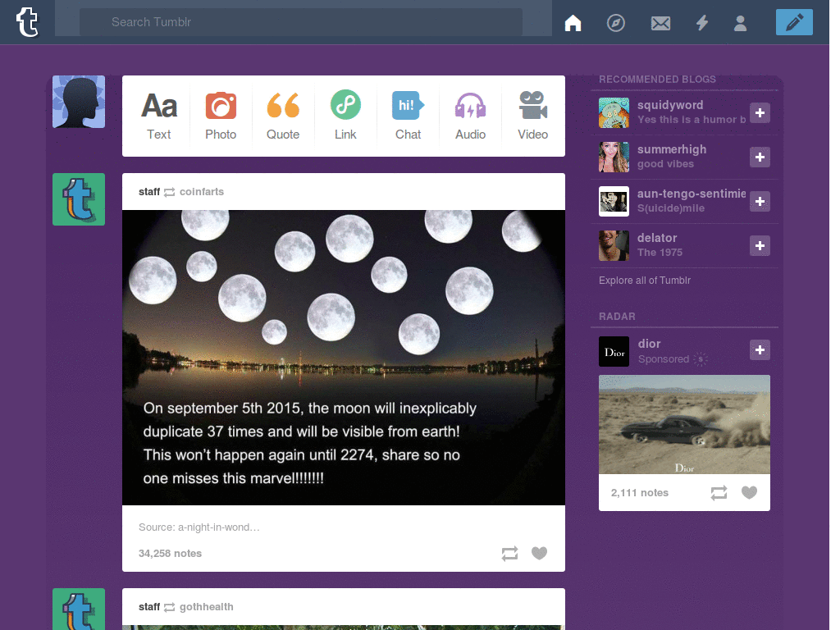This screenshot has height=630, width=840.
Task: Click the Sponsored label icon
Action: click(701, 359)
